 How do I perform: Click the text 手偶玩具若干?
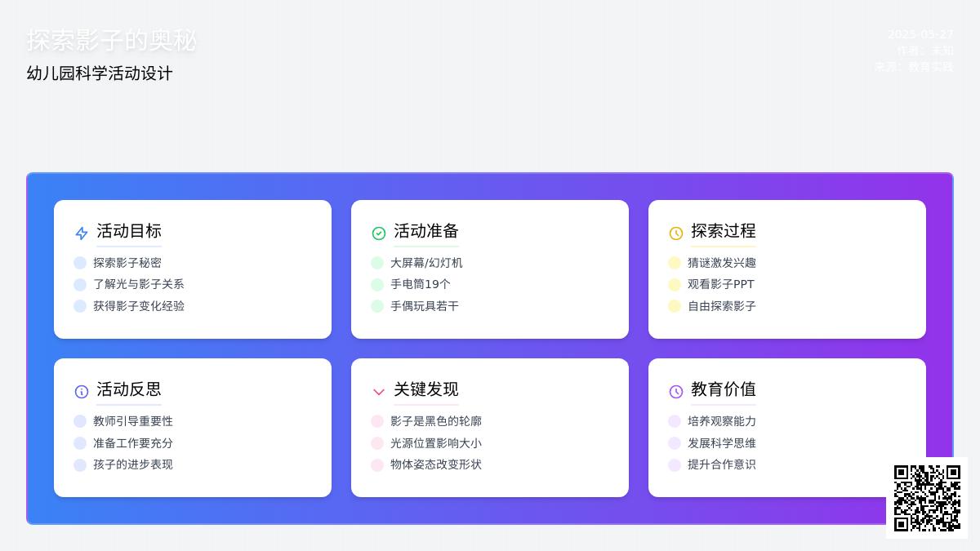[x=425, y=306]
